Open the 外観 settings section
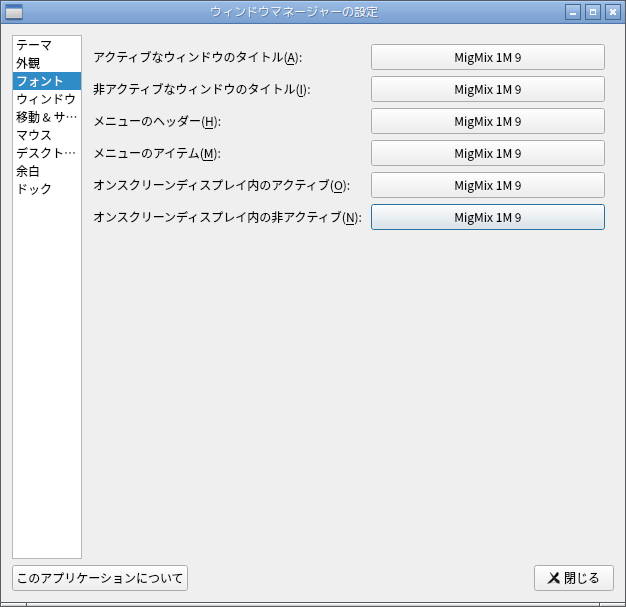The height and width of the screenshot is (607, 626). 47,63
